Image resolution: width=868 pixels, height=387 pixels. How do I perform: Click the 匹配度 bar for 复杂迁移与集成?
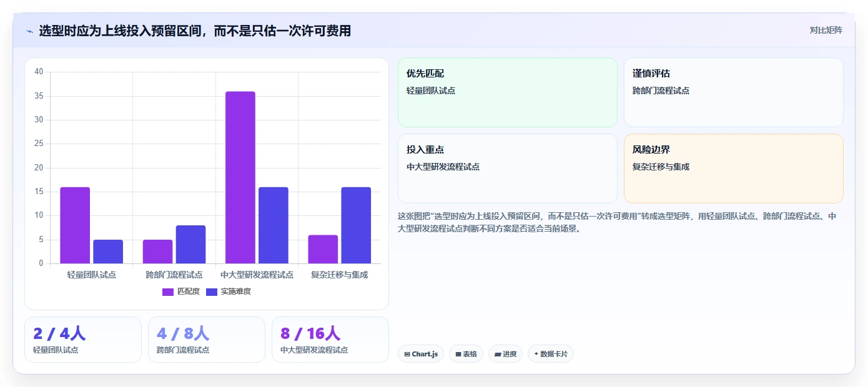323,249
